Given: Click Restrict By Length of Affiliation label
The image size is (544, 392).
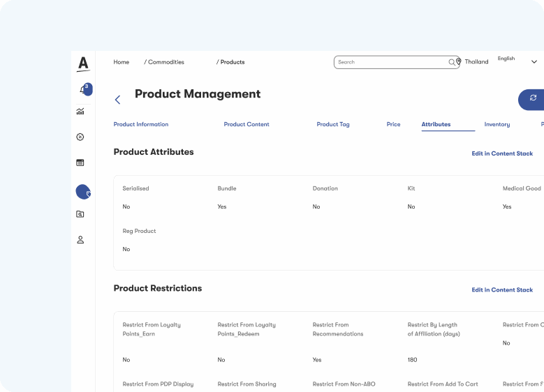Looking at the screenshot, I should (434, 329).
